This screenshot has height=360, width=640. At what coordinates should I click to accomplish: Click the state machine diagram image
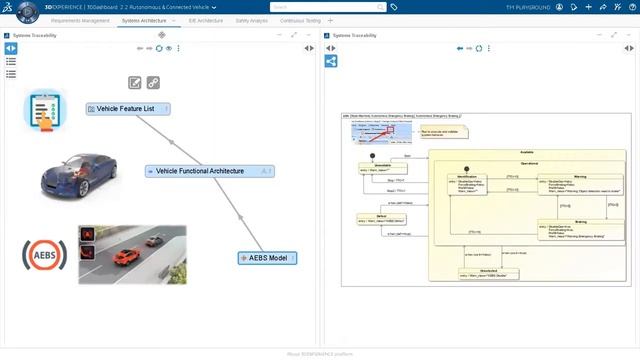pos(486,200)
